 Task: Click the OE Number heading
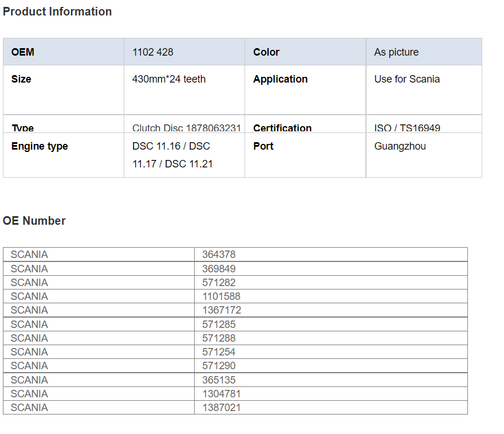click(x=34, y=221)
